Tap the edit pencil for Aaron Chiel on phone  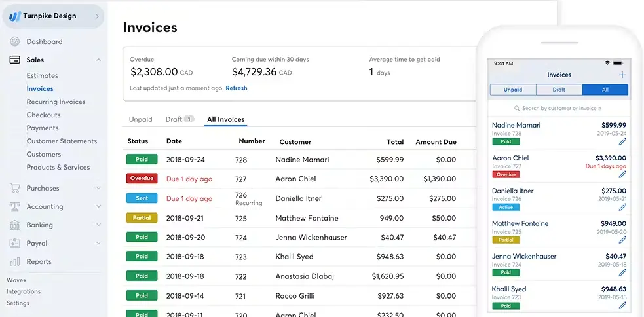[x=622, y=174]
